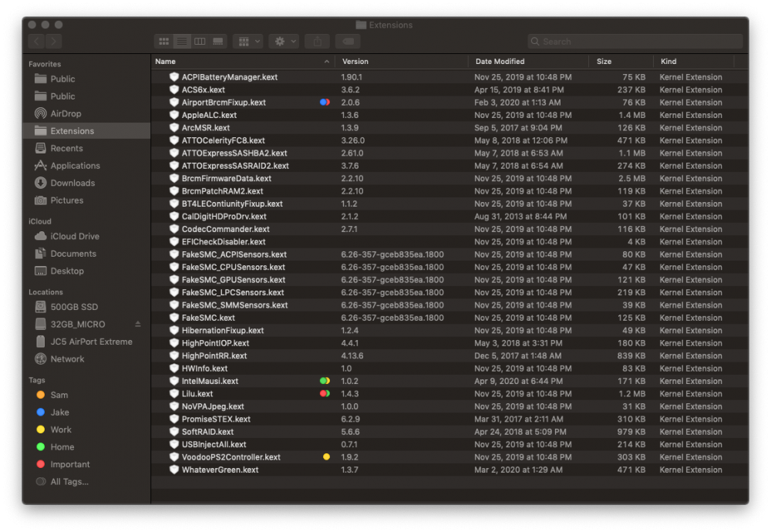Select the Lilu.kext file
Image resolution: width=771 pixels, height=532 pixels.
[197, 394]
